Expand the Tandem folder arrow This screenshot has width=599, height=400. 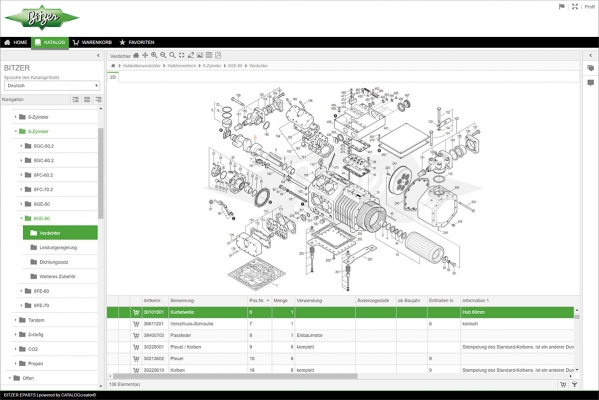coord(15,320)
